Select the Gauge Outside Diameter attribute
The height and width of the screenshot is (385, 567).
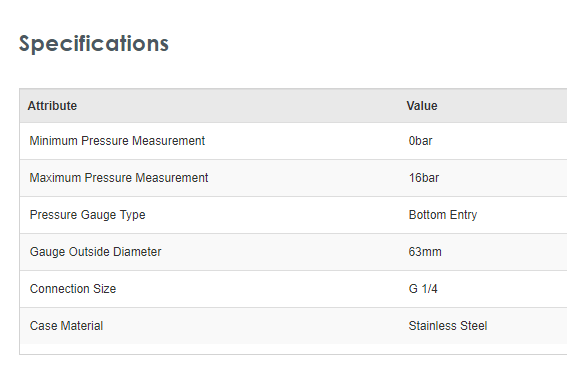[x=95, y=252]
